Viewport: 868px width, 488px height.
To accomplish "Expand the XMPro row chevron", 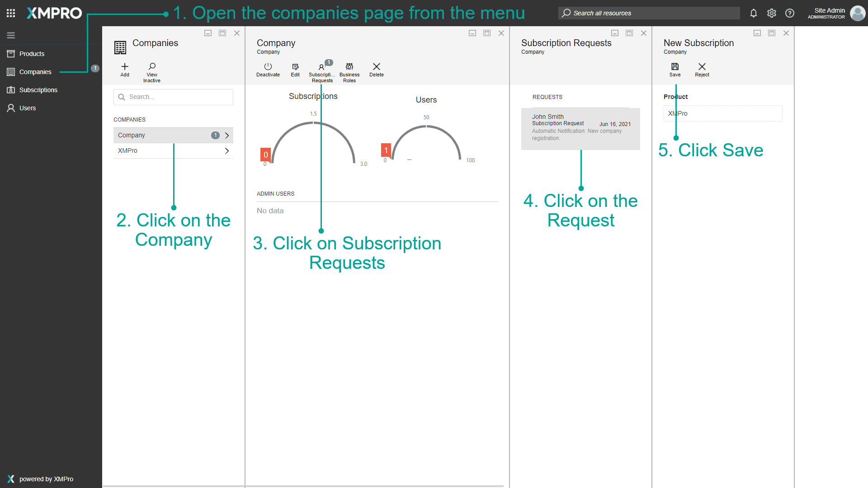I will [x=227, y=150].
